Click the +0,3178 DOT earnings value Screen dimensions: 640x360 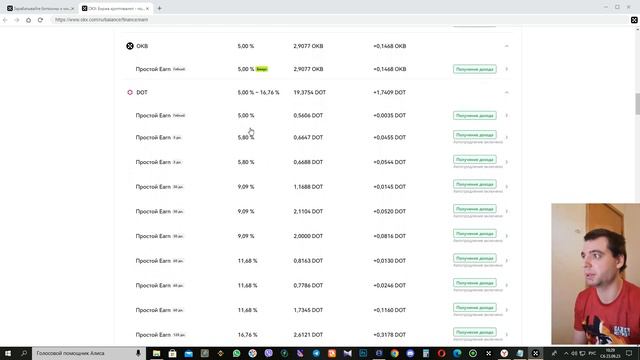pos(389,335)
